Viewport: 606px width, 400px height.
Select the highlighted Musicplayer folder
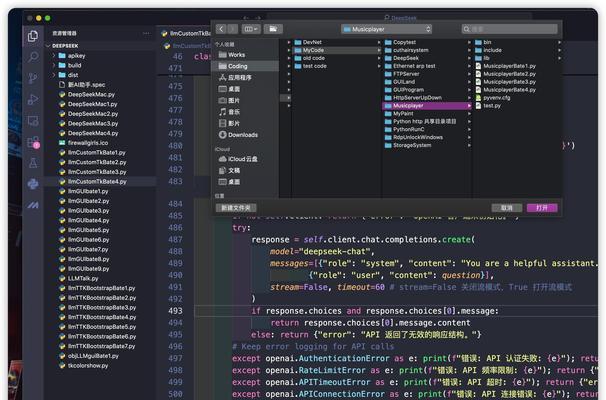[x=427, y=106]
